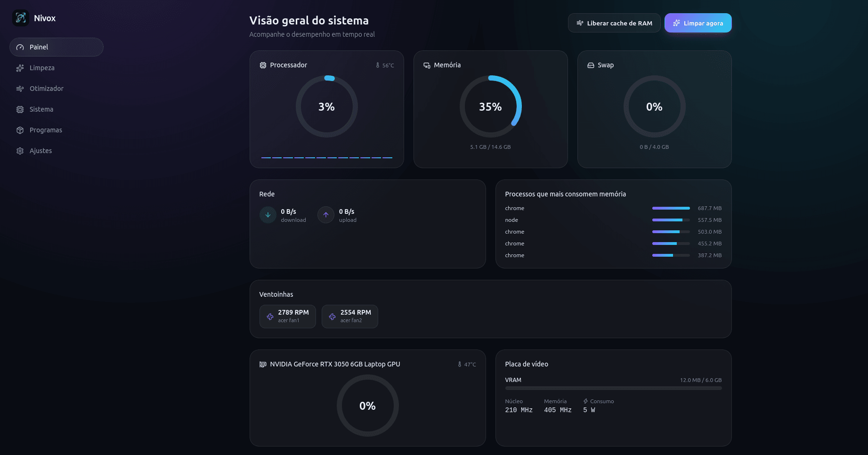Go to the Limpeza section
868x455 pixels.
57,68
